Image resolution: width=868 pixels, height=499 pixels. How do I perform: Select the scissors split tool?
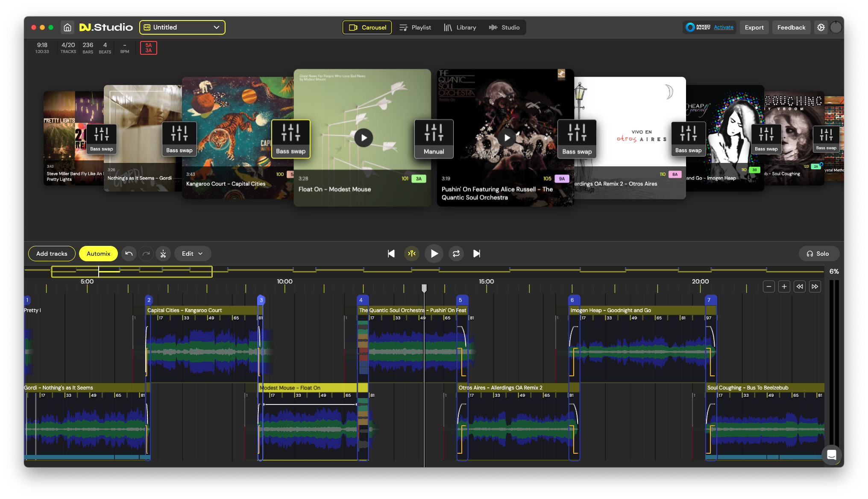(x=163, y=254)
